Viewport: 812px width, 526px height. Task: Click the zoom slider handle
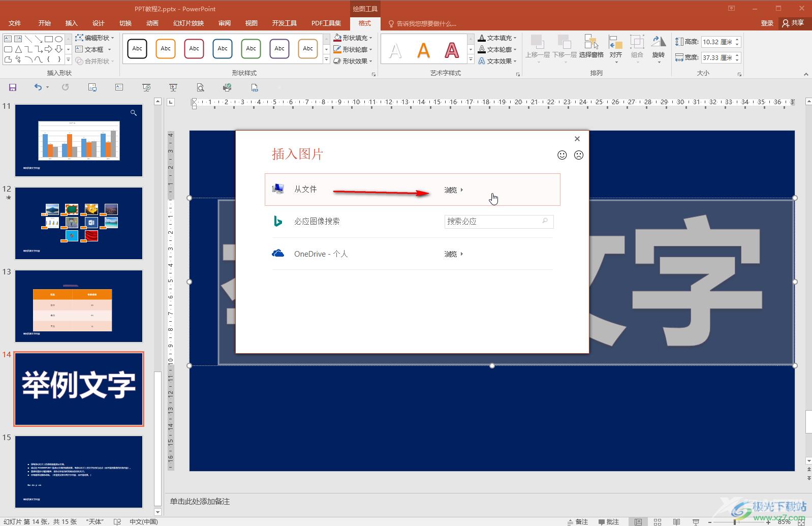point(735,522)
